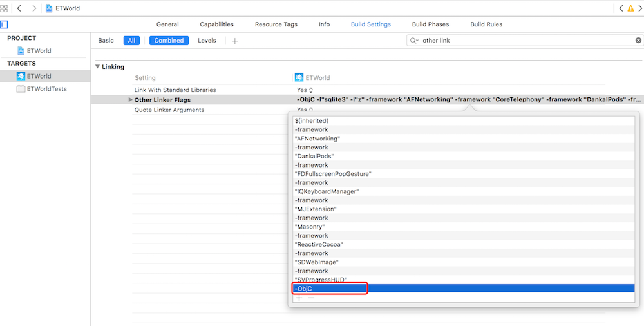Open the search magnifier options menu

[x=414, y=41]
